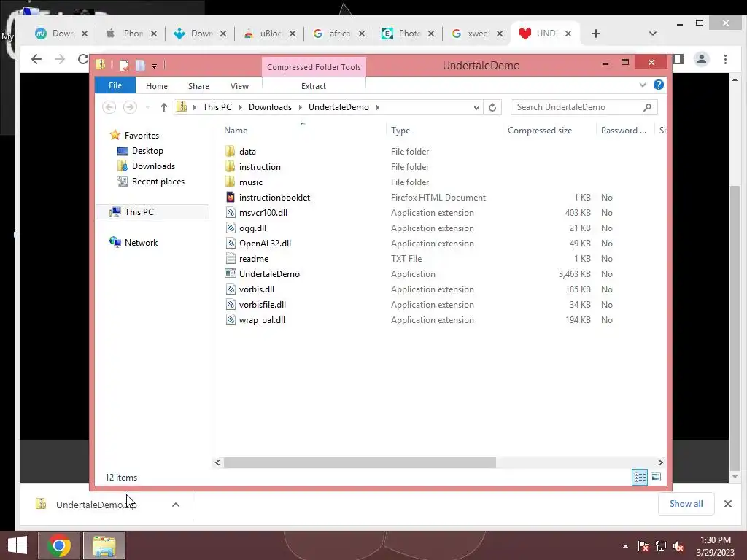This screenshot has height=560, width=747.
Task: Select the ogg.dll file icon
Action: (230, 228)
